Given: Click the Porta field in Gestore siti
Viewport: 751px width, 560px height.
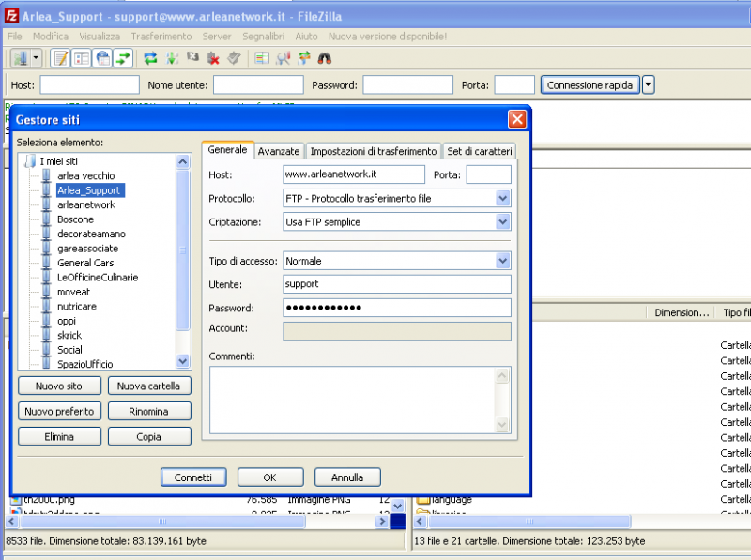Looking at the screenshot, I should pos(488,174).
